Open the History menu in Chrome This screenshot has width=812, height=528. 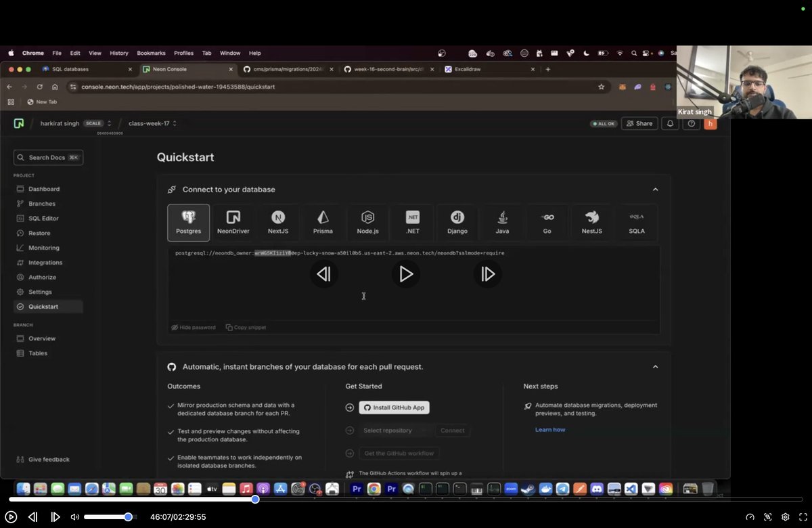point(118,53)
